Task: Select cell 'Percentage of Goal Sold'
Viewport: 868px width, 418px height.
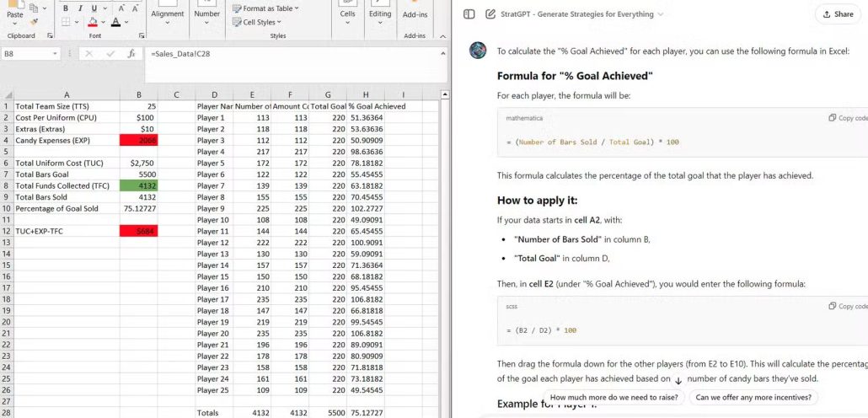Action: [67, 209]
